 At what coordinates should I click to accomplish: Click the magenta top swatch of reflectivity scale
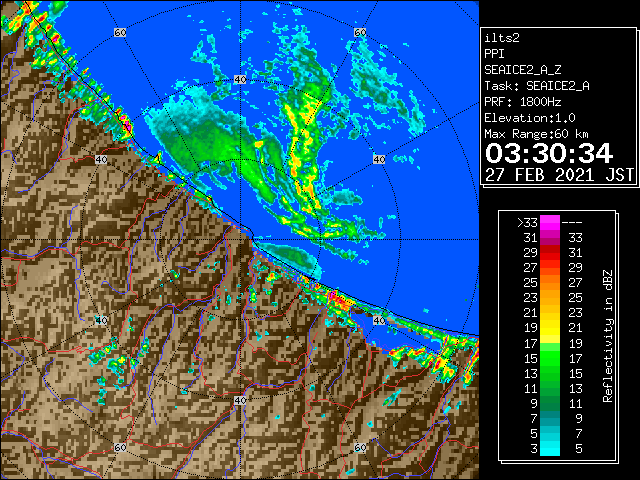pos(550,223)
